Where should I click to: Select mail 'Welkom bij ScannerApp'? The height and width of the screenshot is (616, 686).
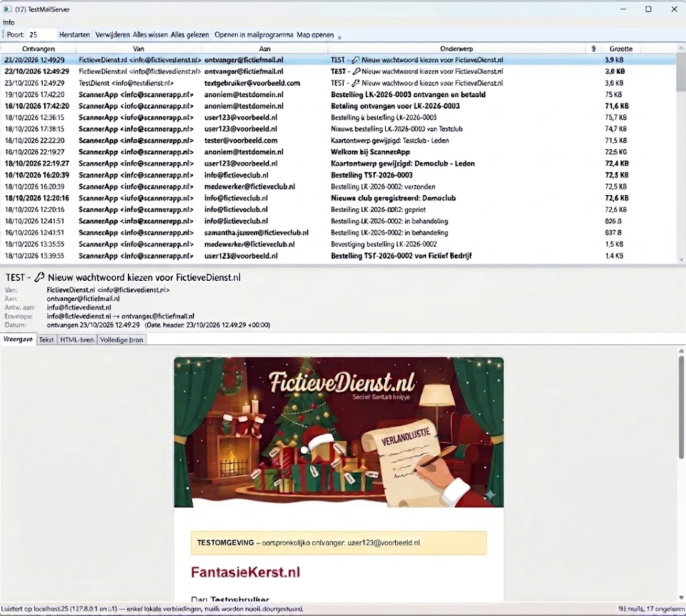pos(338,152)
